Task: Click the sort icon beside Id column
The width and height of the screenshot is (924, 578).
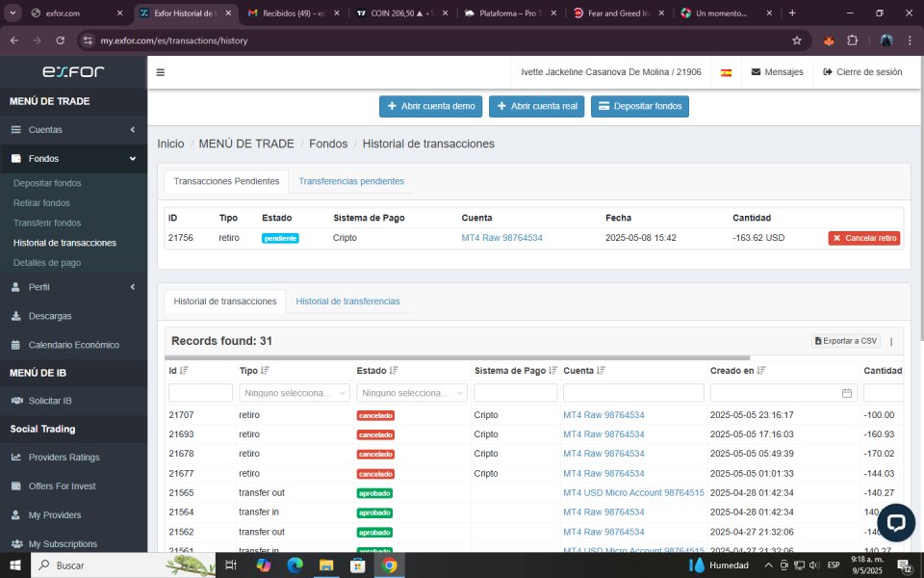Action: pos(184,370)
